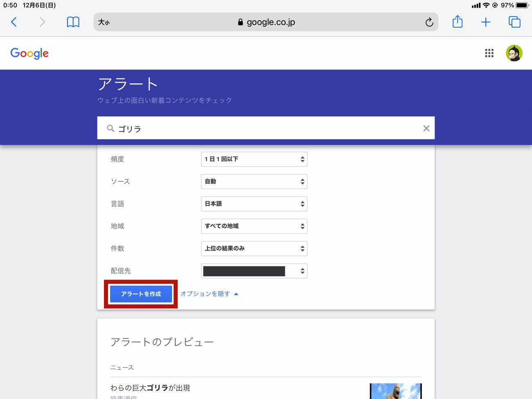Click the ニュース section label
The image size is (532, 399).
[122, 367]
